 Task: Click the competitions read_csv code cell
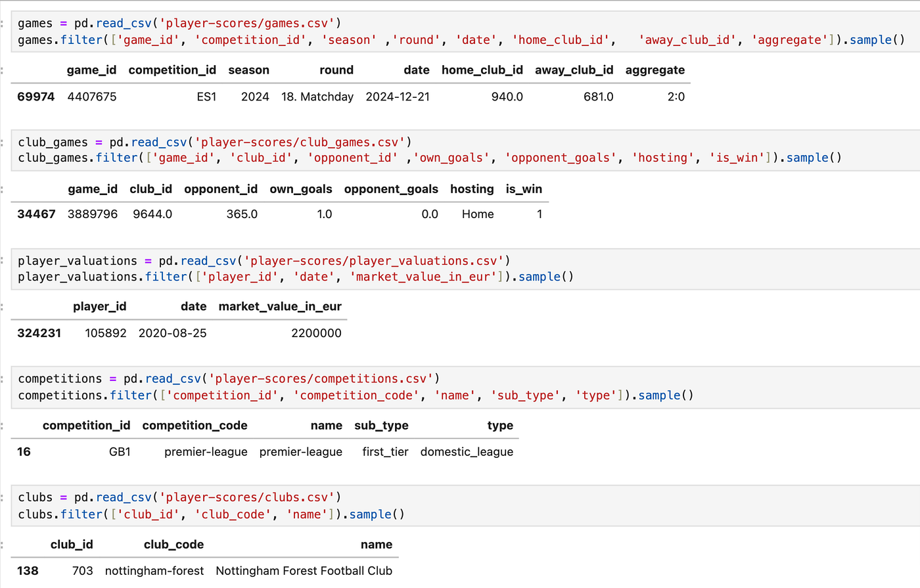click(465, 387)
